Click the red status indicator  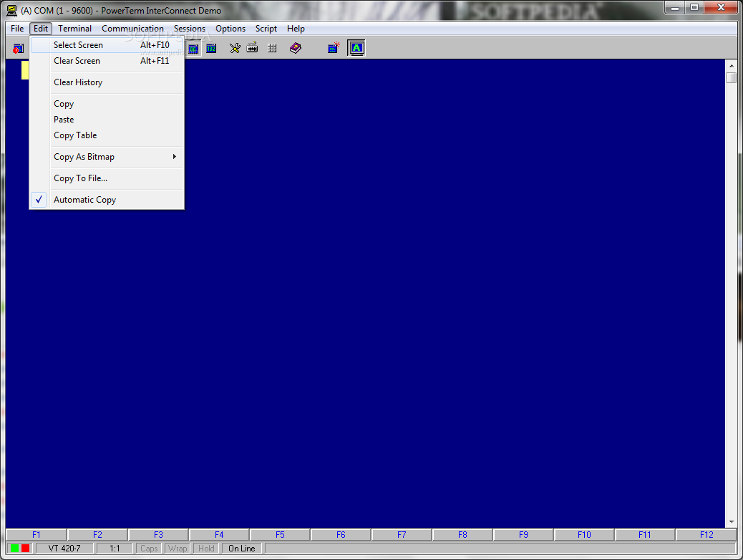tap(25, 548)
